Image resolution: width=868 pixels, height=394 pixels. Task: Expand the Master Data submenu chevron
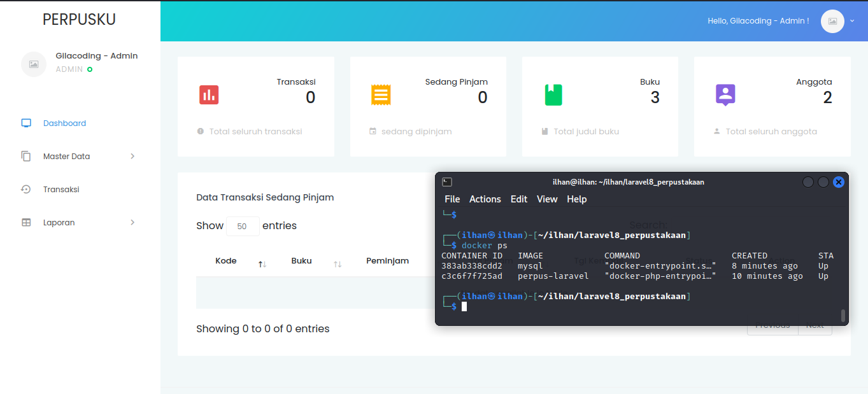click(132, 157)
